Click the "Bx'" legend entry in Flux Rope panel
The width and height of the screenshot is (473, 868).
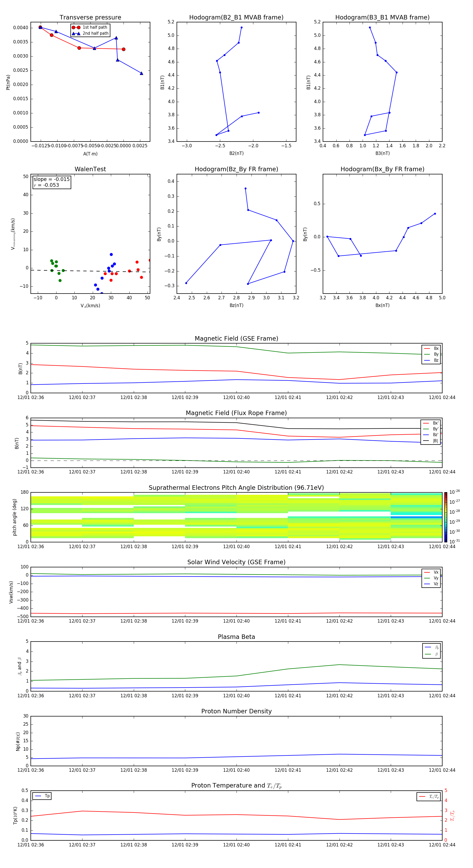pos(431,423)
